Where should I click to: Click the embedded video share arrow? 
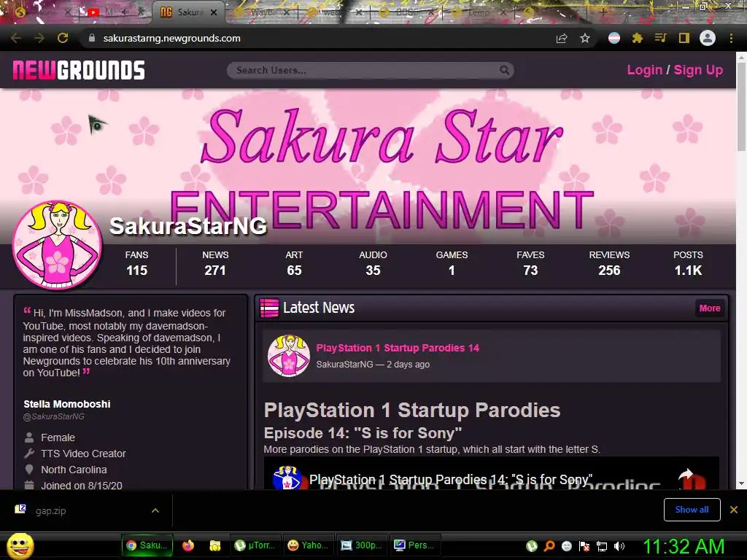pyautogui.click(x=686, y=476)
